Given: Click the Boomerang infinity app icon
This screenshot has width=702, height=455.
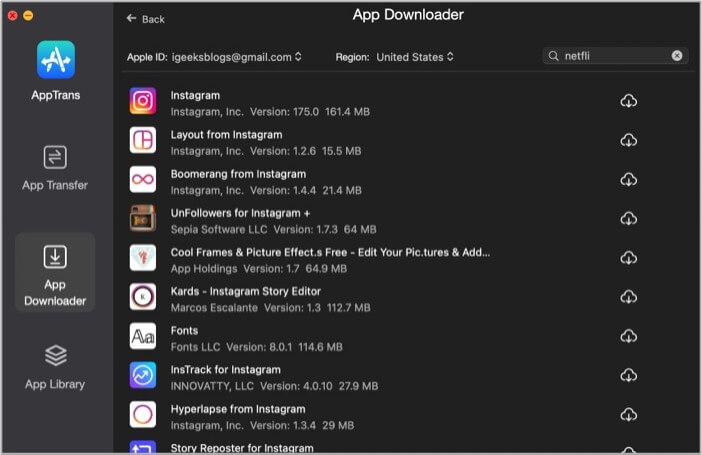Looking at the screenshot, I should click(143, 179).
